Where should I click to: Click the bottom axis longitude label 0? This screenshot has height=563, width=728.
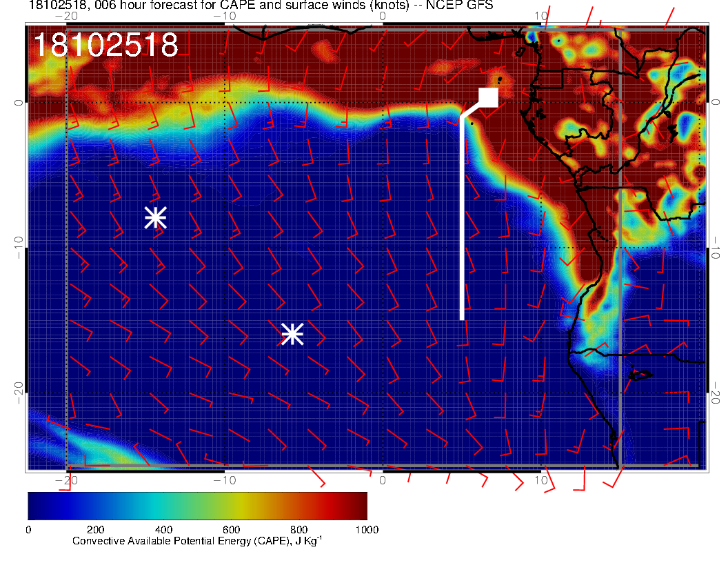[x=383, y=480]
